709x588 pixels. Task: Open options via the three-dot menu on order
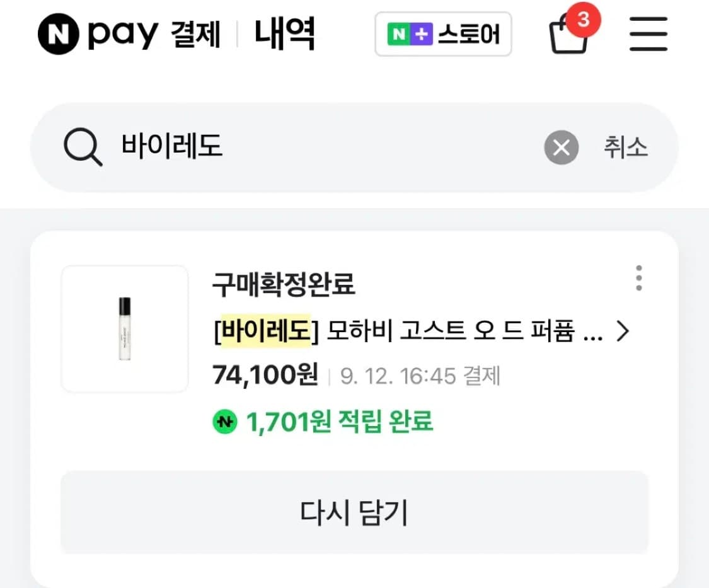638,277
